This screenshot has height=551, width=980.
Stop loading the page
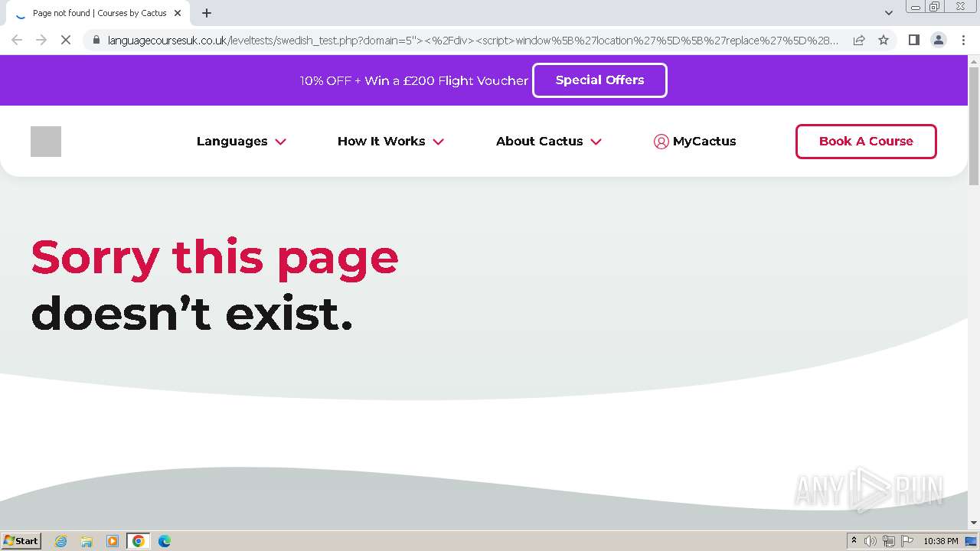pos(66,40)
